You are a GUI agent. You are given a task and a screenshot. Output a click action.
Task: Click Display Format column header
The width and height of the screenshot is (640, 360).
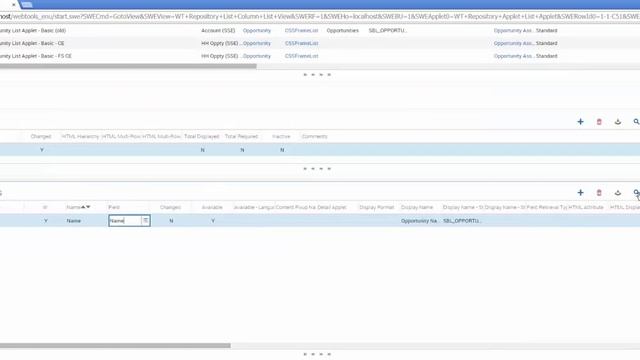tap(376, 207)
